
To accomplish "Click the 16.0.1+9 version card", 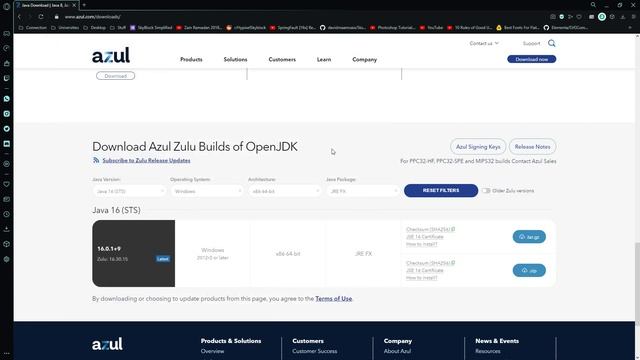I will point(133,253).
